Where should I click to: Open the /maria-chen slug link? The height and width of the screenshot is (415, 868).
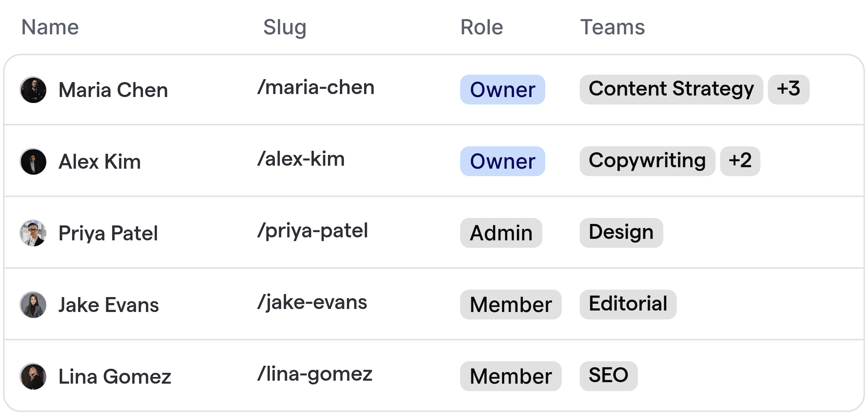pos(316,87)
